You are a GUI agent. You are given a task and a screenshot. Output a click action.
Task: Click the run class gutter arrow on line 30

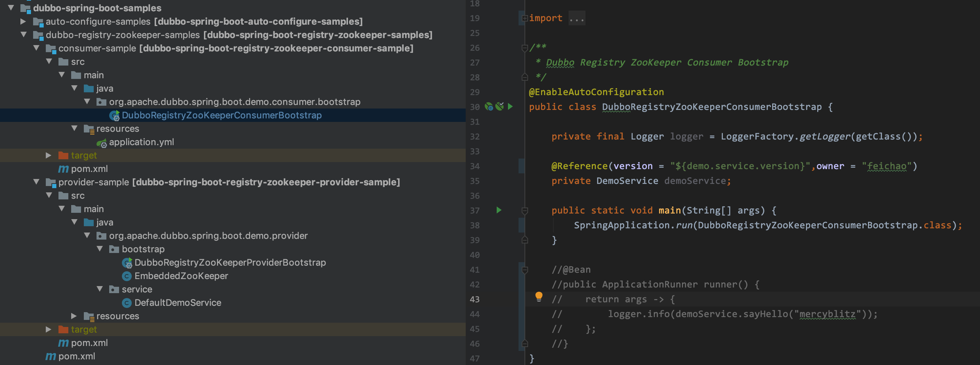(x=510, y=106)
